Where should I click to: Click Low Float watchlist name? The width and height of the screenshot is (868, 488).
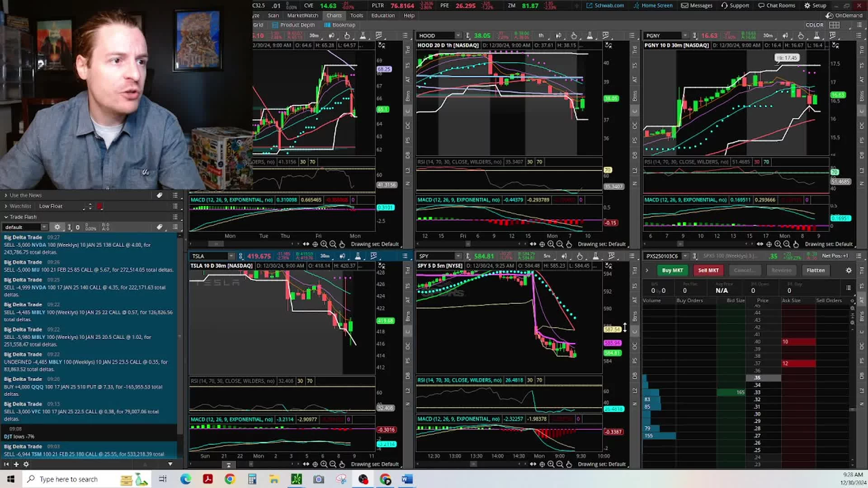[x=51, y=206]
